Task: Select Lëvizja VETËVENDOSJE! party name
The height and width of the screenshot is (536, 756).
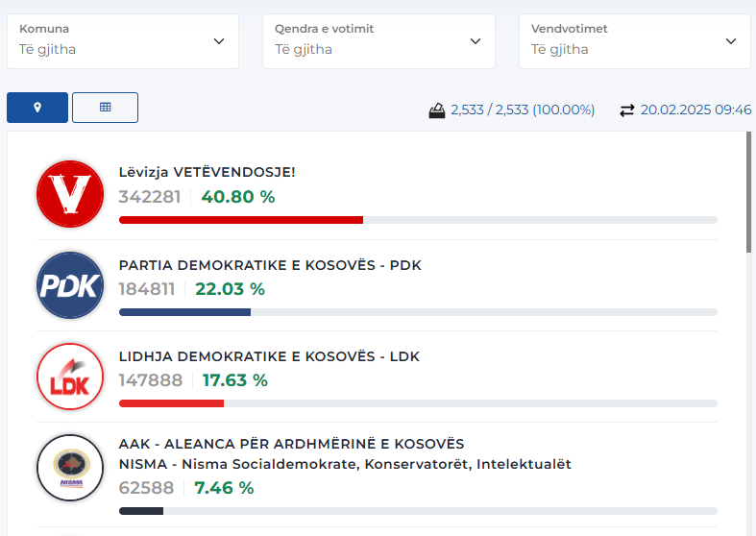Action: click(x=207, y=173)
